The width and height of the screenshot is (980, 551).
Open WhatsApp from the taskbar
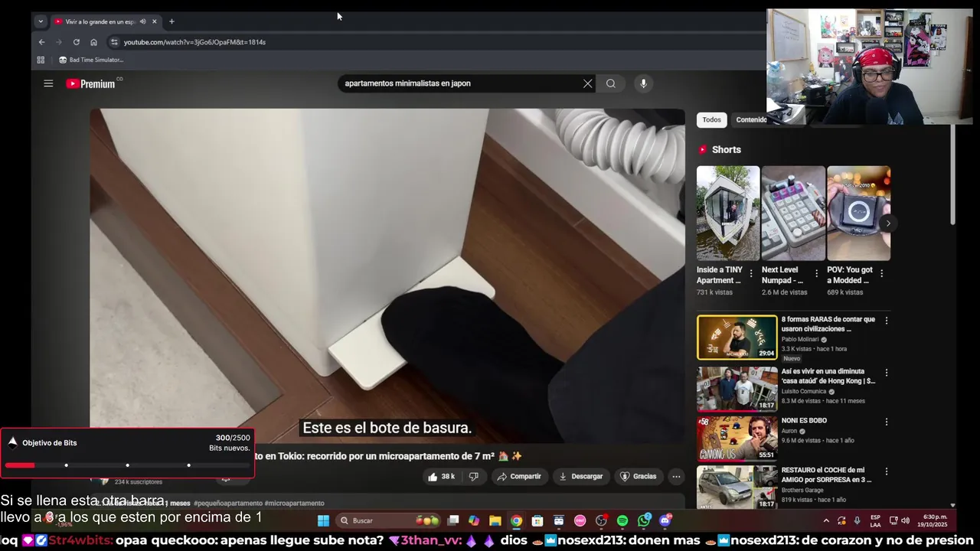point(644,520)
